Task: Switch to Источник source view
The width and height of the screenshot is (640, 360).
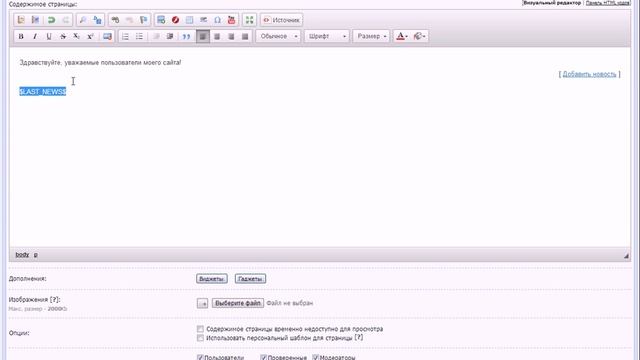Action: tap(282, 20)
